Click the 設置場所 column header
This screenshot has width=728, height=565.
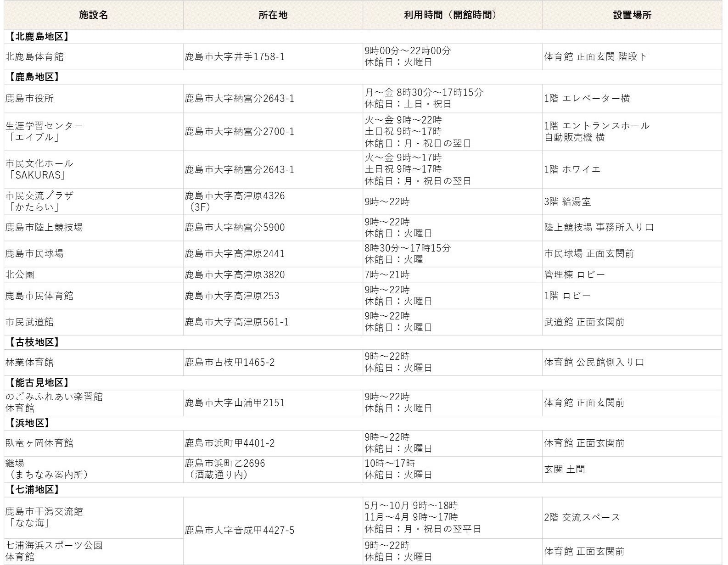pyautogui.click(x=632, y=15)
